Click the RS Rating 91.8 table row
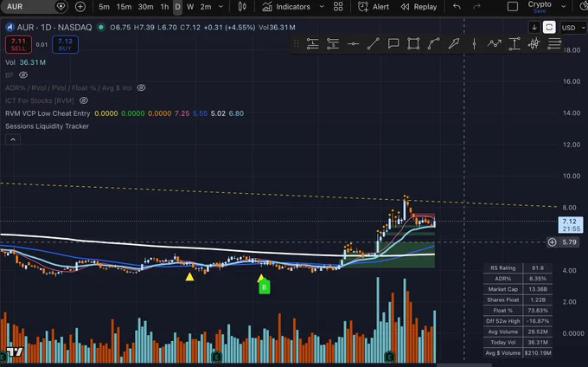 pos(517,268)
